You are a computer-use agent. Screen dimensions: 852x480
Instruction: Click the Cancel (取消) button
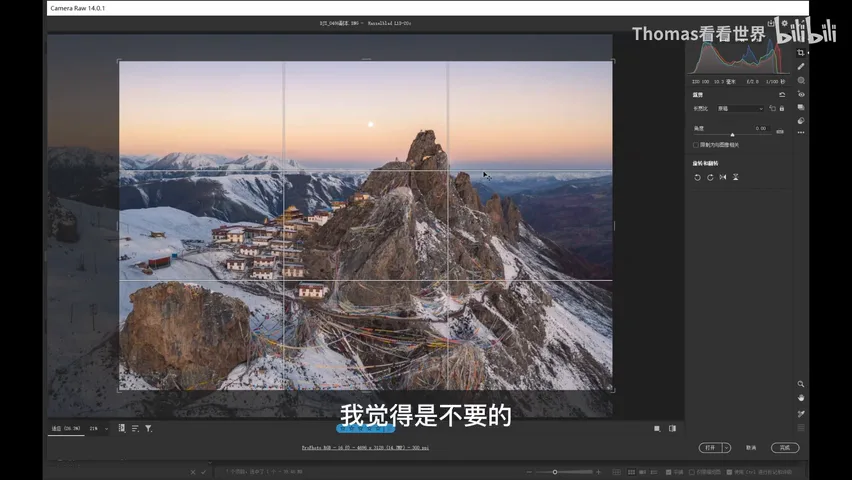click(751, 448)
